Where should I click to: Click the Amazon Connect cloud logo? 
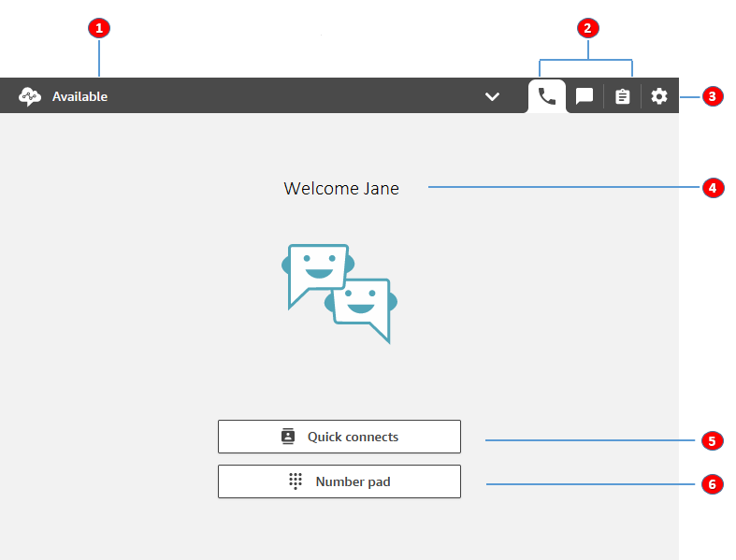tap(30, 96)
